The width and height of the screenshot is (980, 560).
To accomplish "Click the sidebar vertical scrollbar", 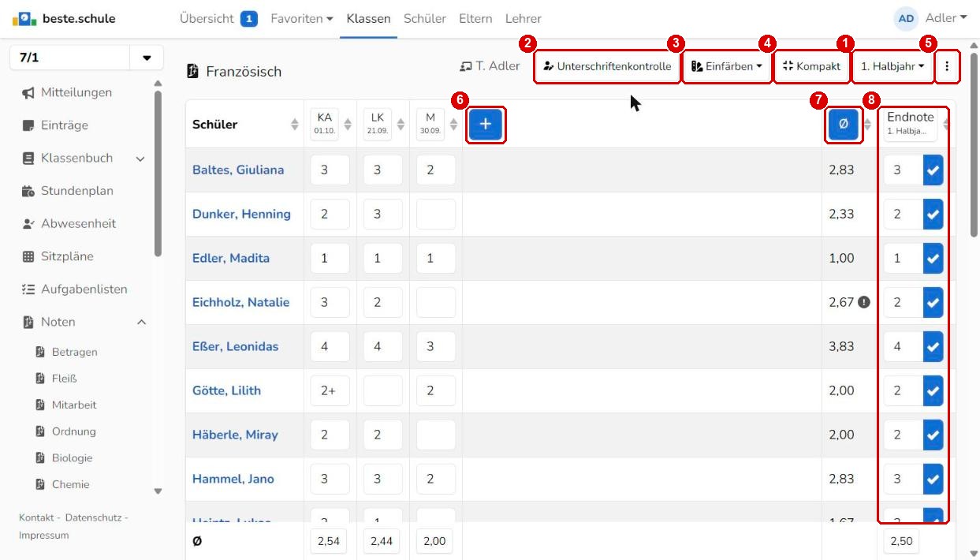I will 158,174.
